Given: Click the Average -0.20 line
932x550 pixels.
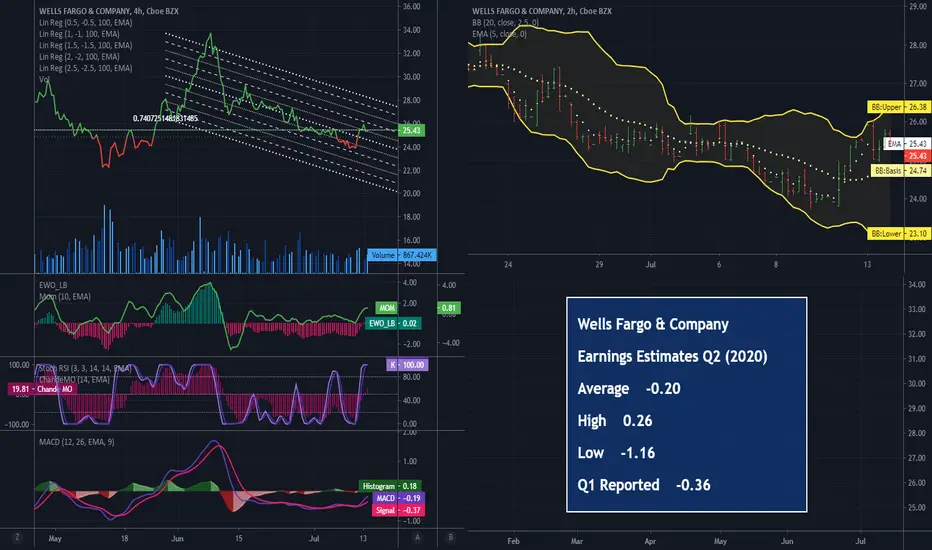Looking at the screenshot, I should coord(629,389).
